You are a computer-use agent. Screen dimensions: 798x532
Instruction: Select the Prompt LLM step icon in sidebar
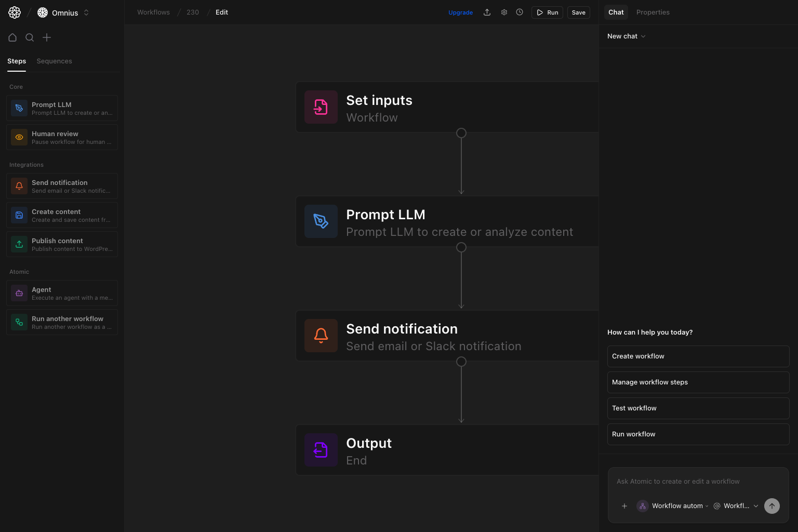click(x=19, y=108)
